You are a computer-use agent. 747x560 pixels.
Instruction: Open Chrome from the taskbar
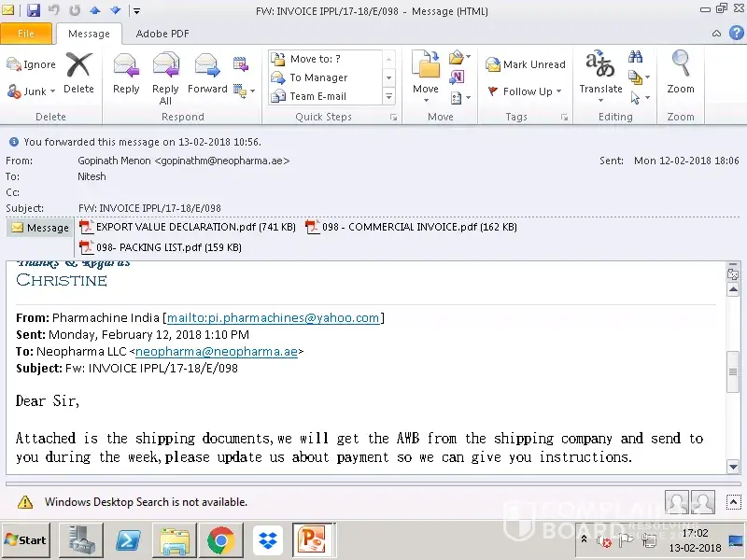pos(220,540)
